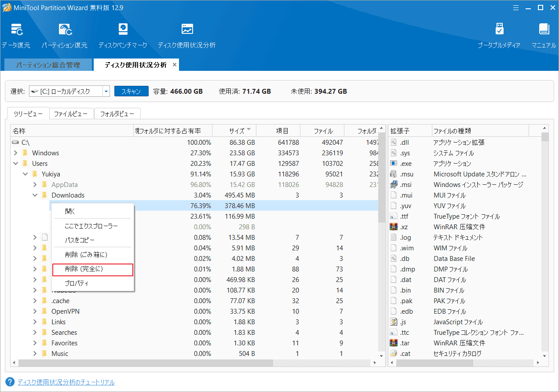
Task: Sort by the ファイルの種類 column header
Action: point(480,131)
